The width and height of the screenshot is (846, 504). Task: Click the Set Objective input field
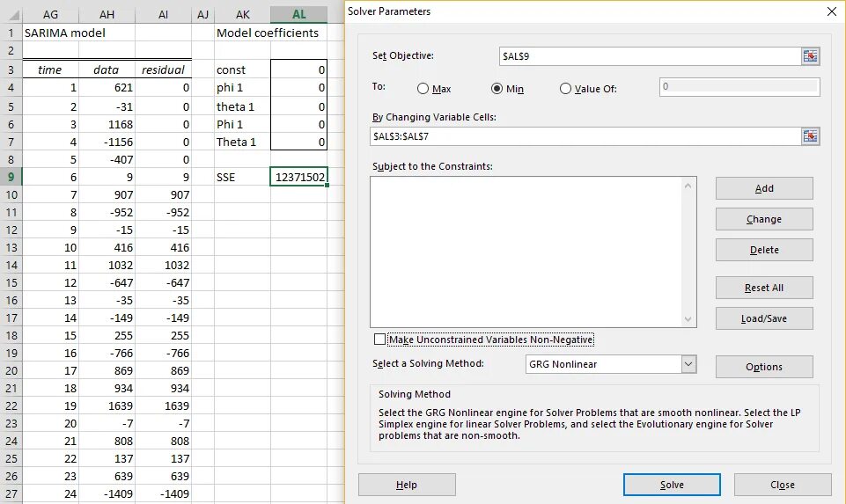point(650,56)
